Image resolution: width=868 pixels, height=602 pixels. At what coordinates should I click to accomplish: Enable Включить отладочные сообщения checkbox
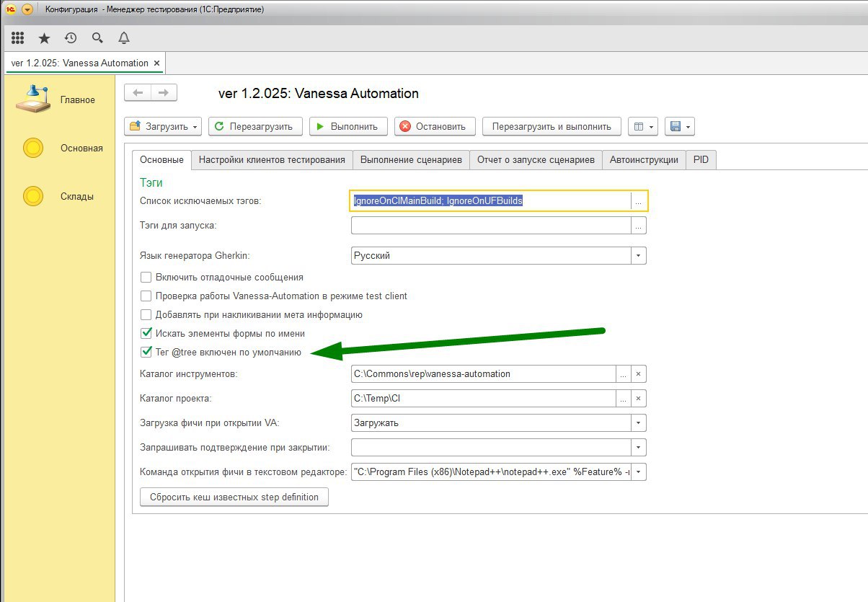(146, 277)
